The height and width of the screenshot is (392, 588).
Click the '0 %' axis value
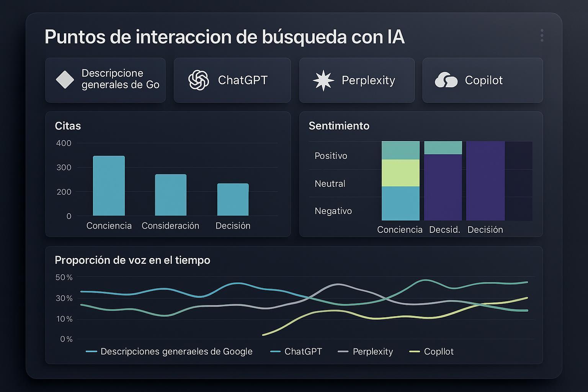click(66, 339)
